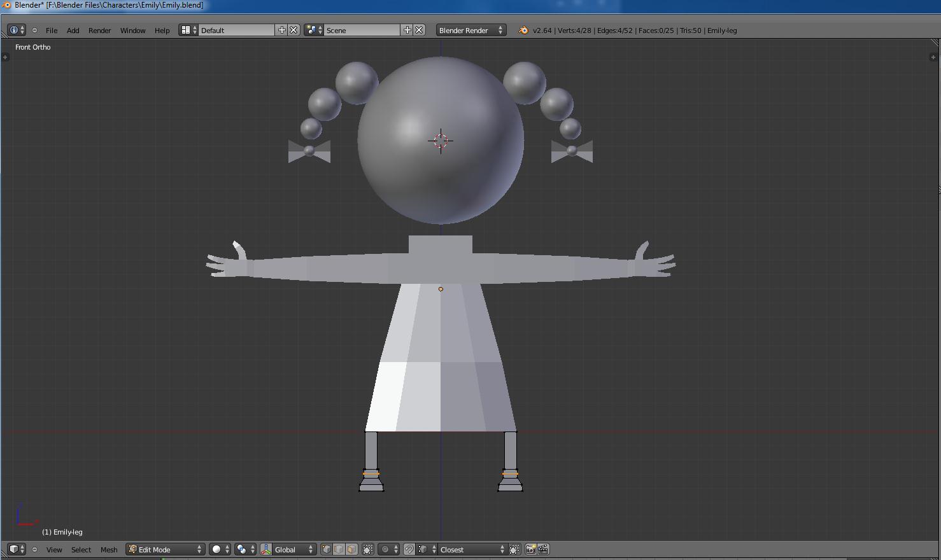Click the Scene name field

tap(362, 30)
